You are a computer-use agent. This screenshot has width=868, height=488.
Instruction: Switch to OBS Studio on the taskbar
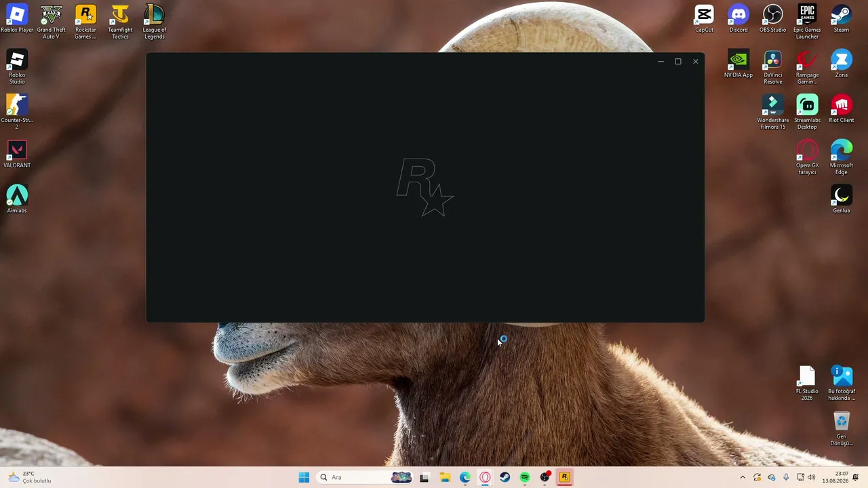[545, 477]
